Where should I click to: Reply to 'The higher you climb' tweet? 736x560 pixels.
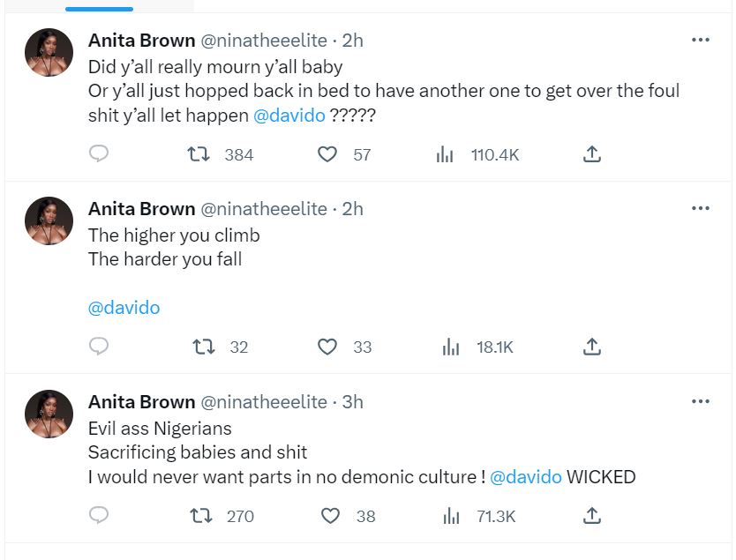[x=100, y=347]
